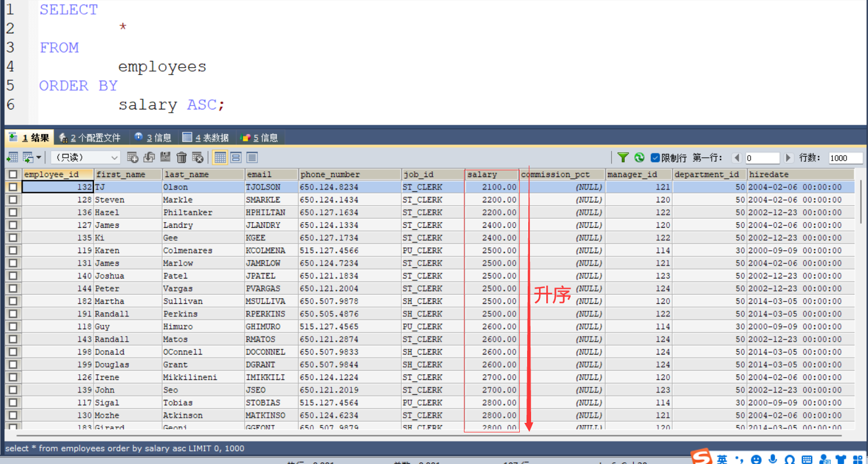868x464 pixels.
Task: Check the row checkbox for employee 136 Hazel
Action: (13, 212)
